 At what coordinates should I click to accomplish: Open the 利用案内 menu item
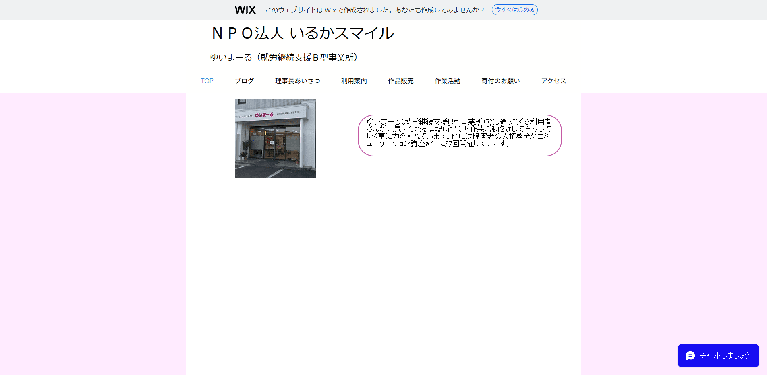pos(354,81)
